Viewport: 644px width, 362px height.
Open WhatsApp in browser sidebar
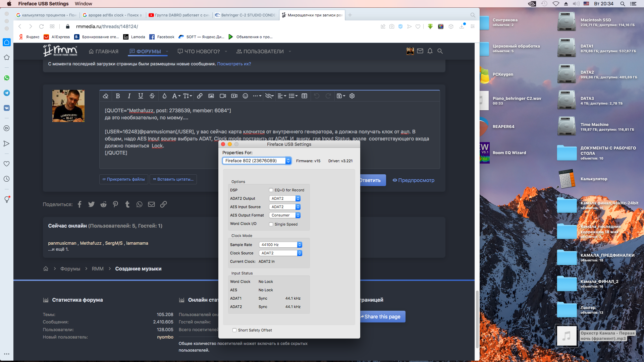(x=7, y=78)
